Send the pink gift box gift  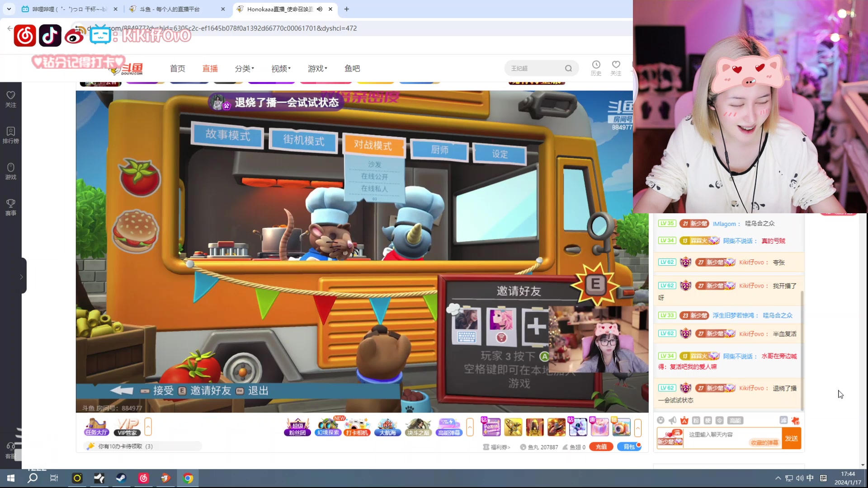coord(599,427)
